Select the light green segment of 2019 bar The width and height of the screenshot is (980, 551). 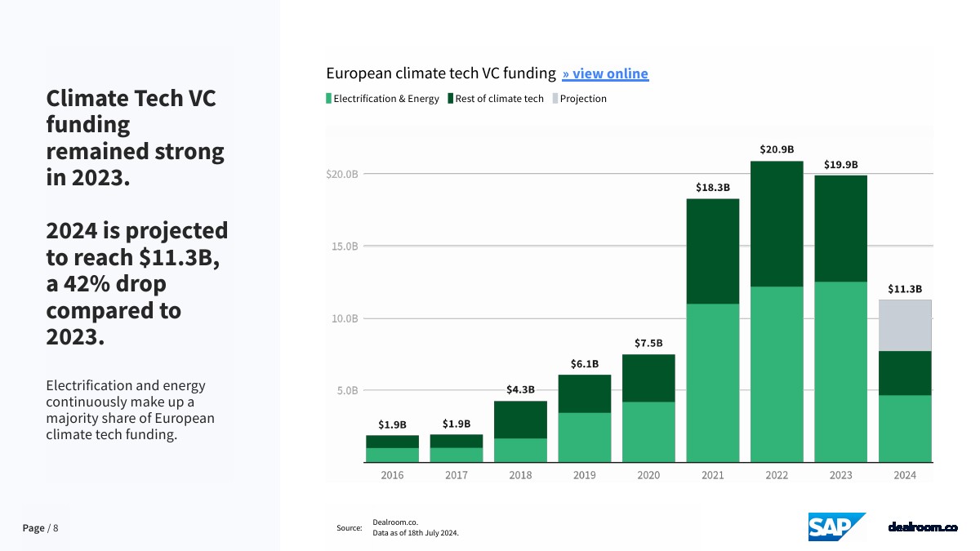pyautogui.click(x=585, y=438)
